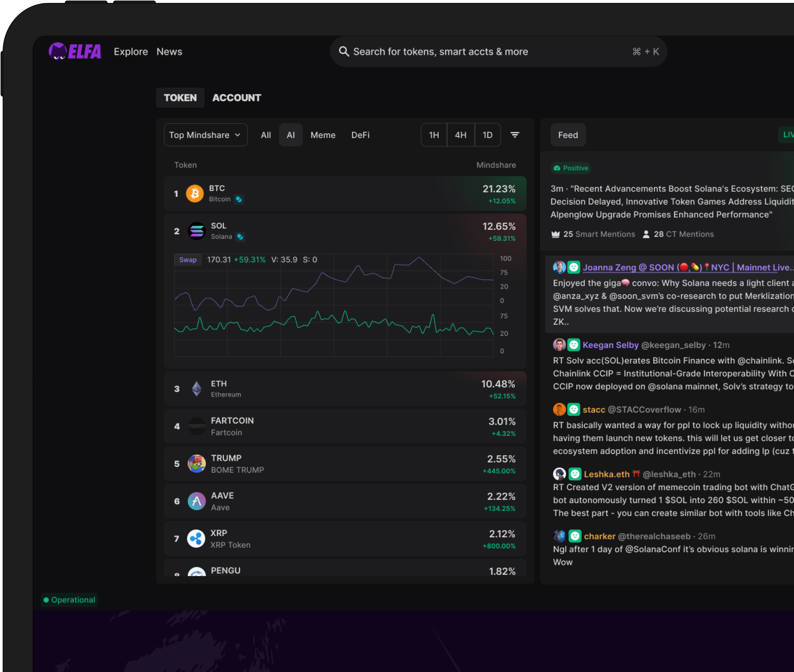Click the Aave token icon

click(x=197, y=501)
